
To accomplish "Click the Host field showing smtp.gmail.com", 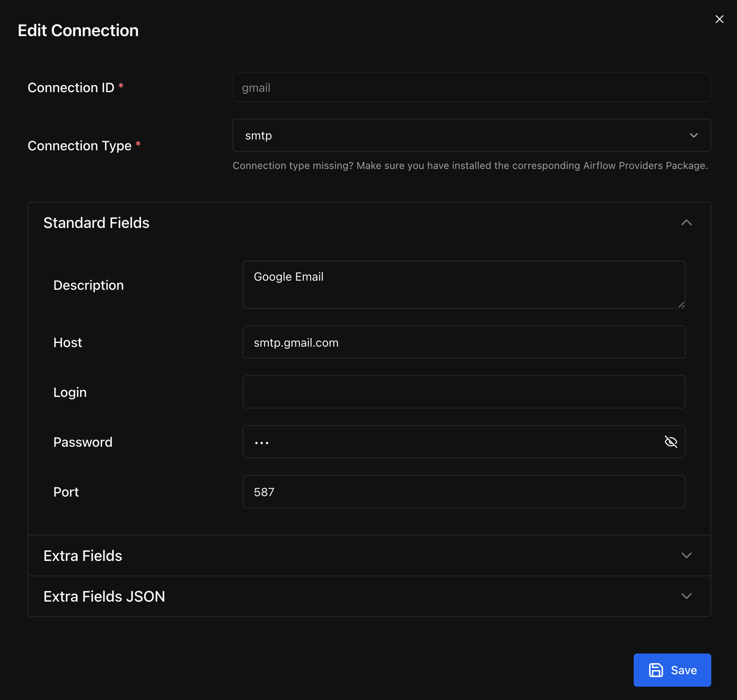I will (x=464, y=342).
